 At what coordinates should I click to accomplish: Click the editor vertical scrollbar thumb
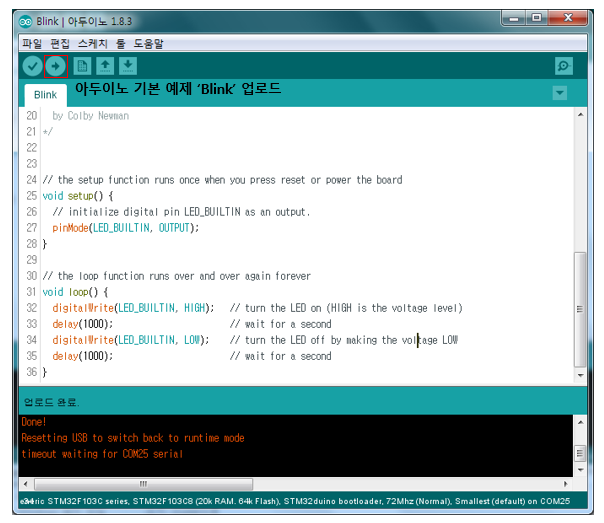tap(580, 309)
